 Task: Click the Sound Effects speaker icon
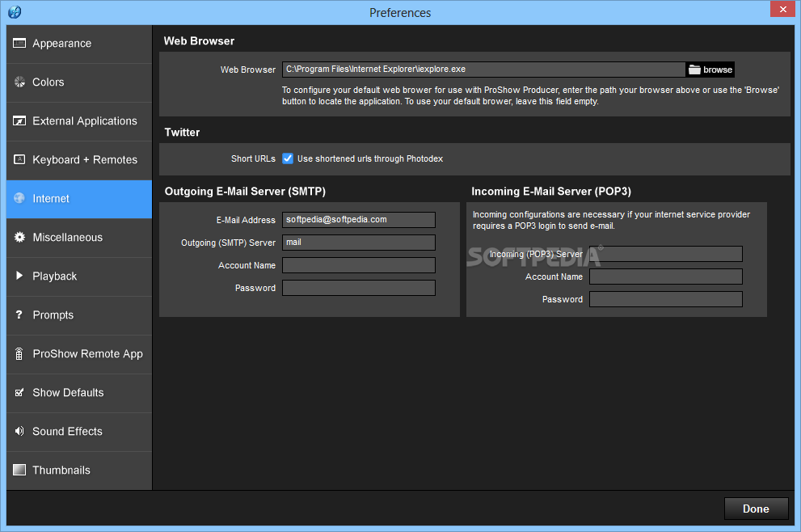click(x=19, y=431)
